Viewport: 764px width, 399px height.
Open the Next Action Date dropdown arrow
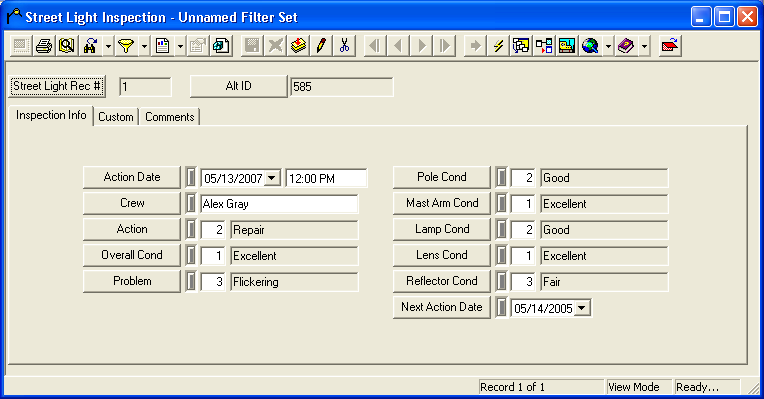pos(582,308)
